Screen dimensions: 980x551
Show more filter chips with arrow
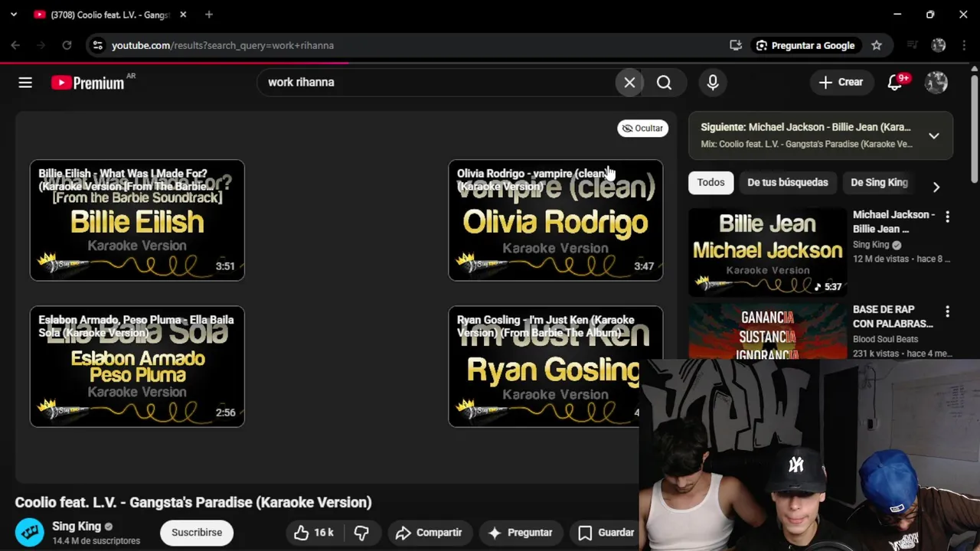936,187
